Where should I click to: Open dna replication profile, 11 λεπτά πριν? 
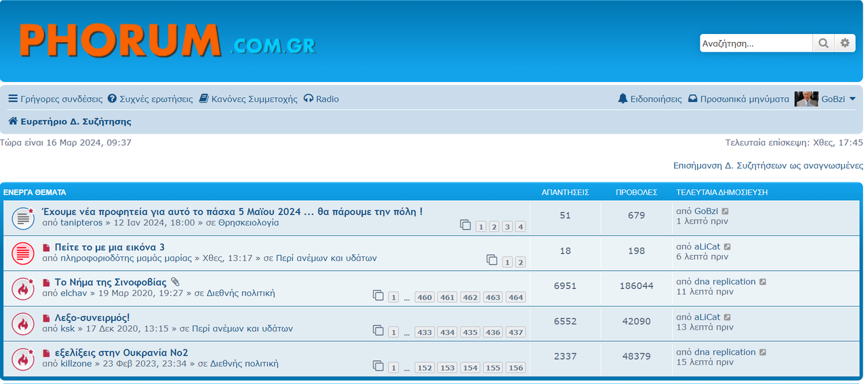(x=725, y=282)
